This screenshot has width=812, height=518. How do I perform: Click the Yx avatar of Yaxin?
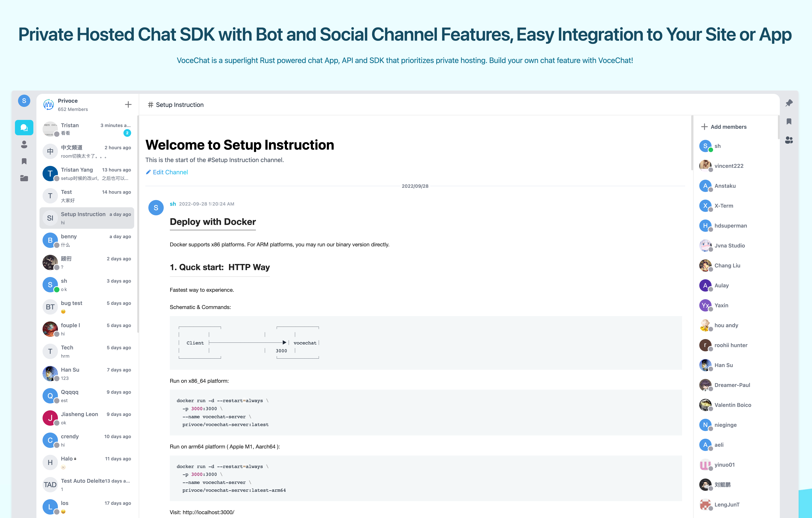tap(705, 305)
